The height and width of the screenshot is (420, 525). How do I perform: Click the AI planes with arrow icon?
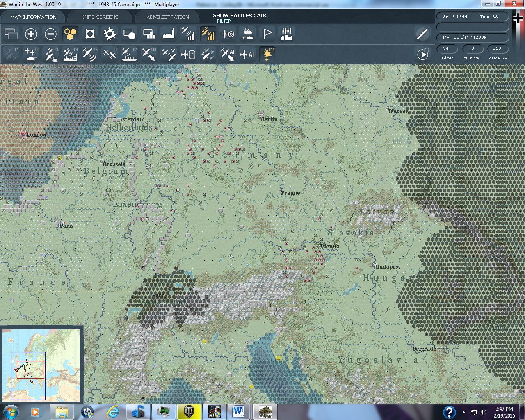(x=228, y=54)
